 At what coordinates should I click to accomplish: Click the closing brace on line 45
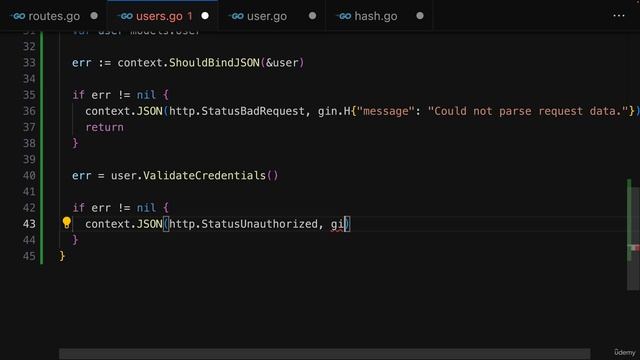[x=62, y=256]
